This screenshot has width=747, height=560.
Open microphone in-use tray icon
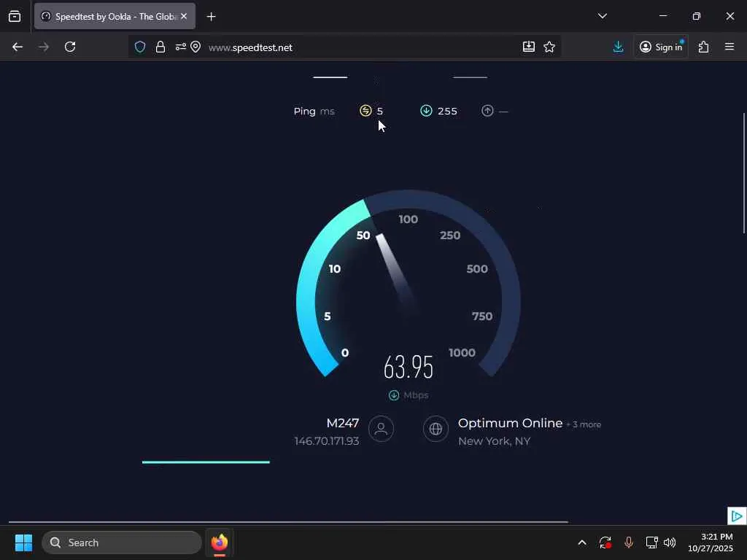(628, 542)
